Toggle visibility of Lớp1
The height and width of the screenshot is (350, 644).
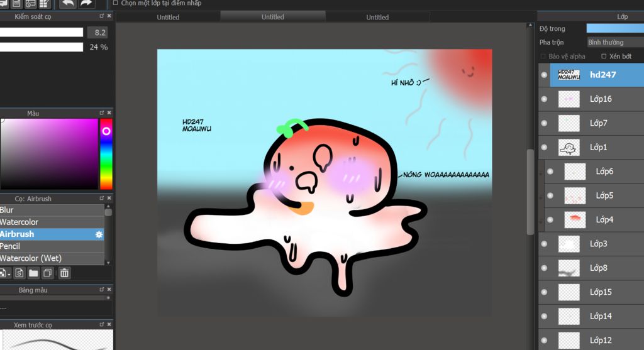[x=544, y=147]
